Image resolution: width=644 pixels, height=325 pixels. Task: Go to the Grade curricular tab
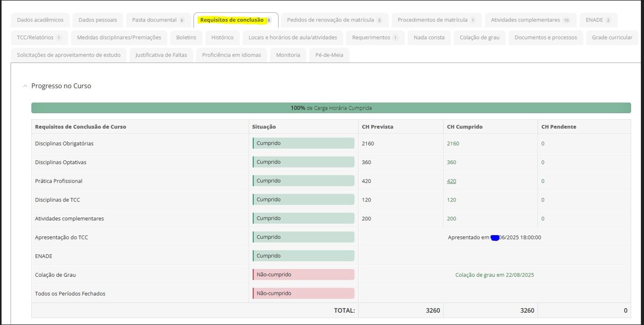point(612,37)
